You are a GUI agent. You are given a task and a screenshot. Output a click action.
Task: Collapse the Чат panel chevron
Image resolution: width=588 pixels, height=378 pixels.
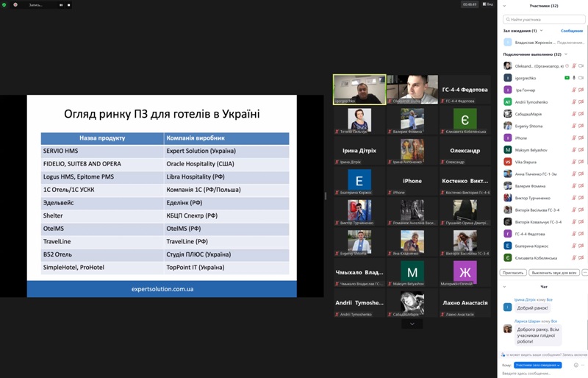pos(504,286)
